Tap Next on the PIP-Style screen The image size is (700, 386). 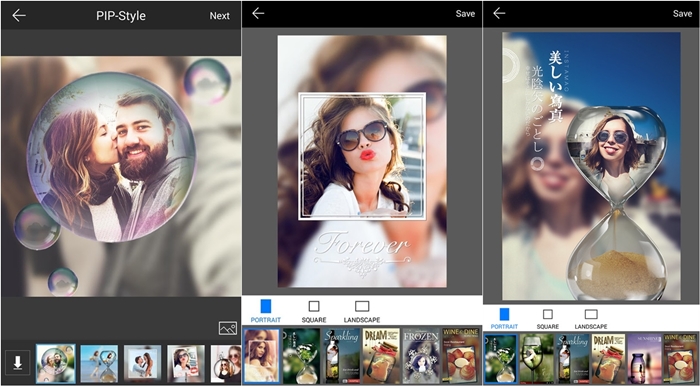click(220, 16)
